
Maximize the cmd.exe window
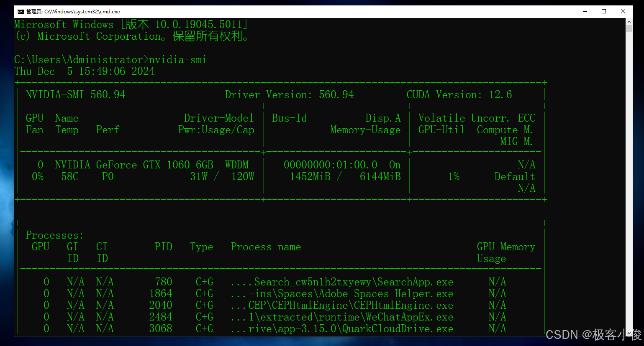pyautogui.click(x=604, y=11)
